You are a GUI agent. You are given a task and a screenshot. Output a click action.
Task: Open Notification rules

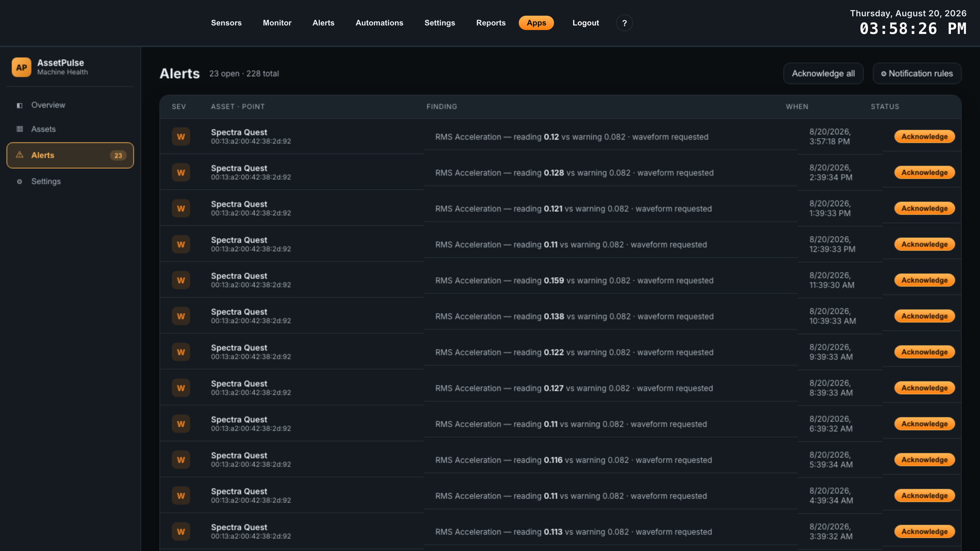tap(917, 73)
